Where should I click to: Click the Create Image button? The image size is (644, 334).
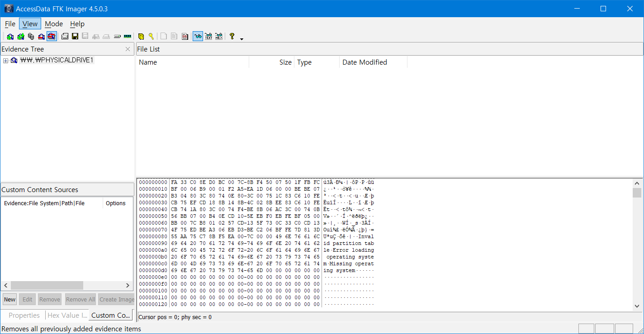click(116, 299)
